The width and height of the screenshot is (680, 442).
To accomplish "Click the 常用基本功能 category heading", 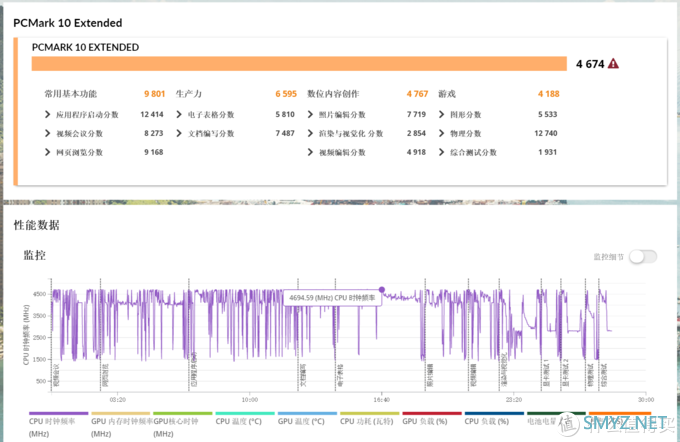I will coord(70,94).
